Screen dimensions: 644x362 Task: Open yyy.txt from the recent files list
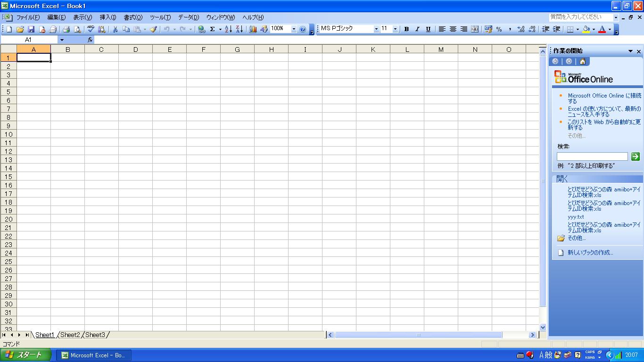point(576,217)
